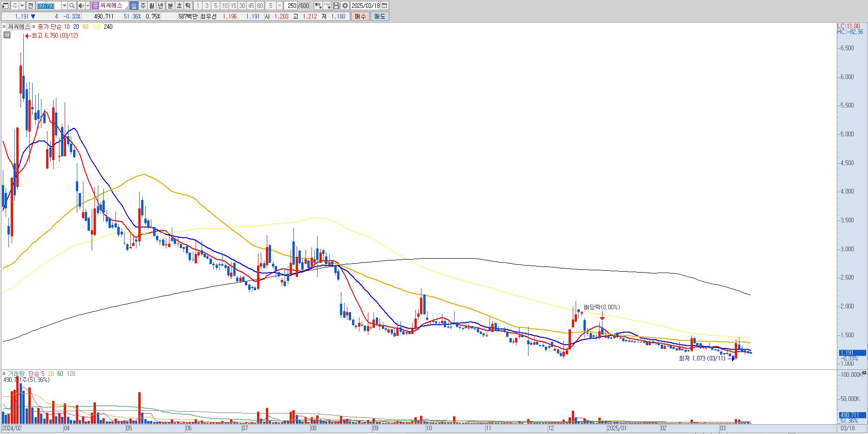Open the stock code history dropdown arrow
868x434 pixels.
pos(64,6)
